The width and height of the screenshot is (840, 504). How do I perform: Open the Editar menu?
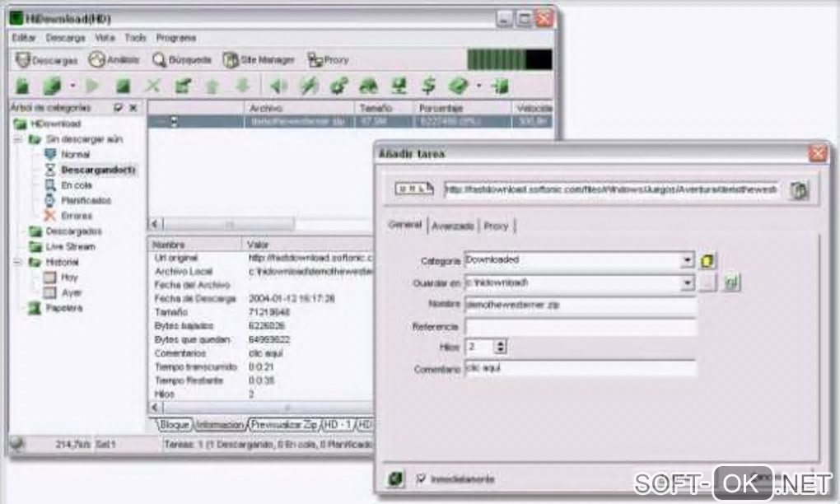pyautogui.click(x=24, y=38)
